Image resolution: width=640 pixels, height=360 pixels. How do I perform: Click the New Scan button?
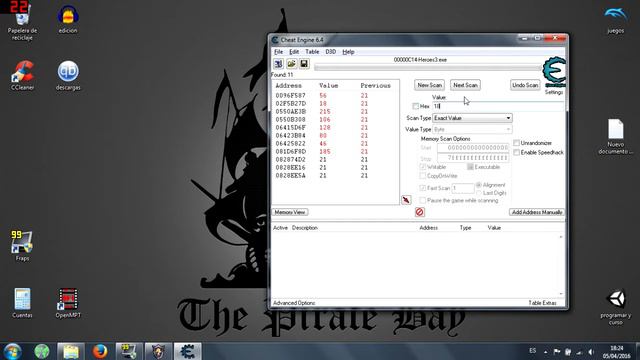[x=429, y=85]
